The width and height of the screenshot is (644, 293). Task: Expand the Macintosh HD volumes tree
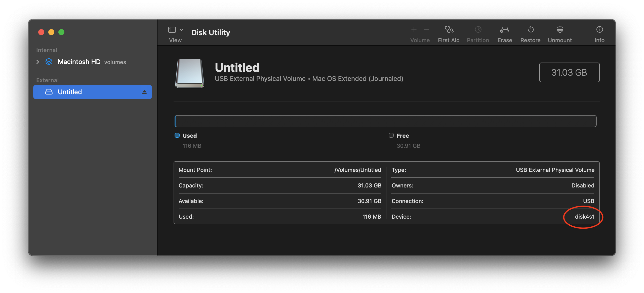pyautogui.click(x=38, y=62)
